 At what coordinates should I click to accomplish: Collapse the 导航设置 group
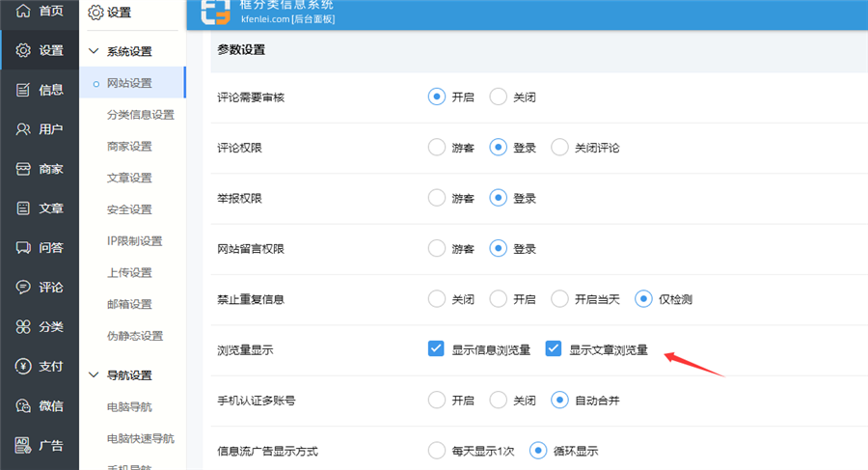[94, 375]
